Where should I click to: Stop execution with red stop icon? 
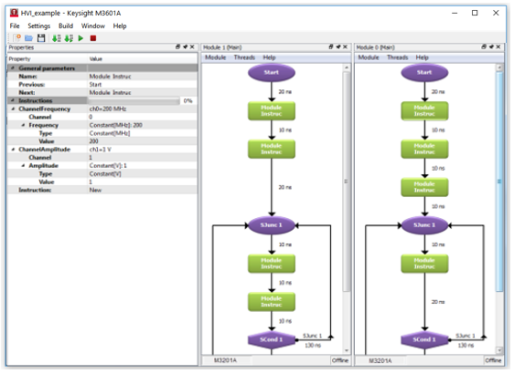(93, 38)
